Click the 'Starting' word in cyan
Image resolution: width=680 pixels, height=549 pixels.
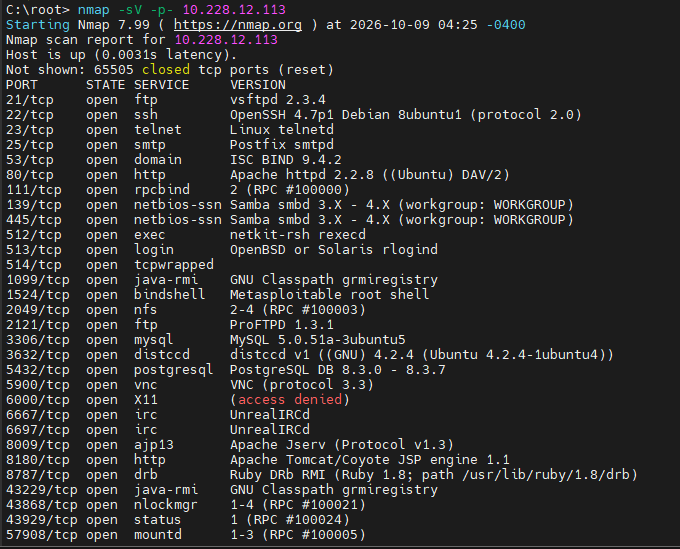pos(38,25)
